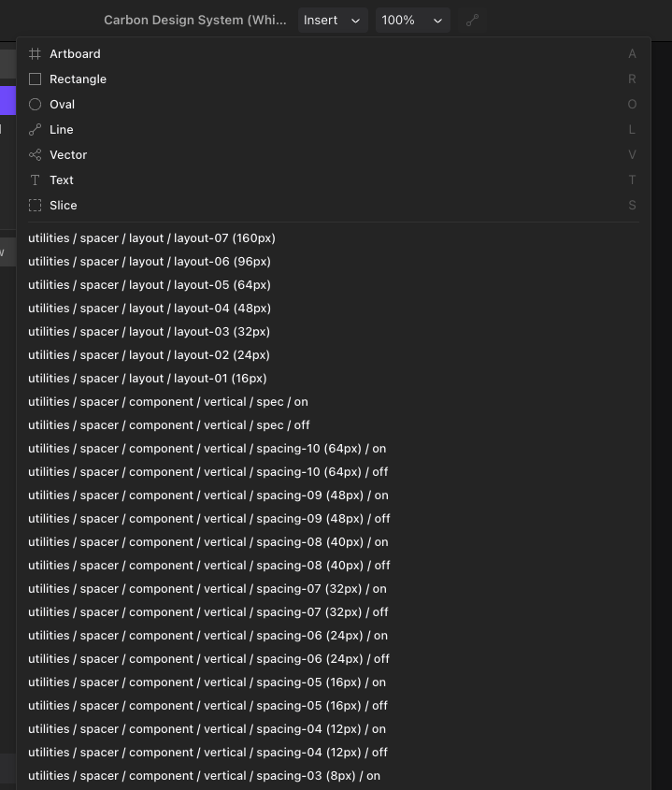Select the Rectangle tool
This screenshot has width=672, height=790.
click(x=78, y=79)
